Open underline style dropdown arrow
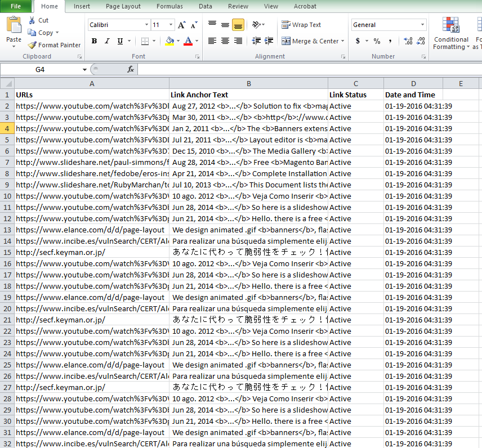482x448 pixels. pyautogui.click(x=129, y=41)
